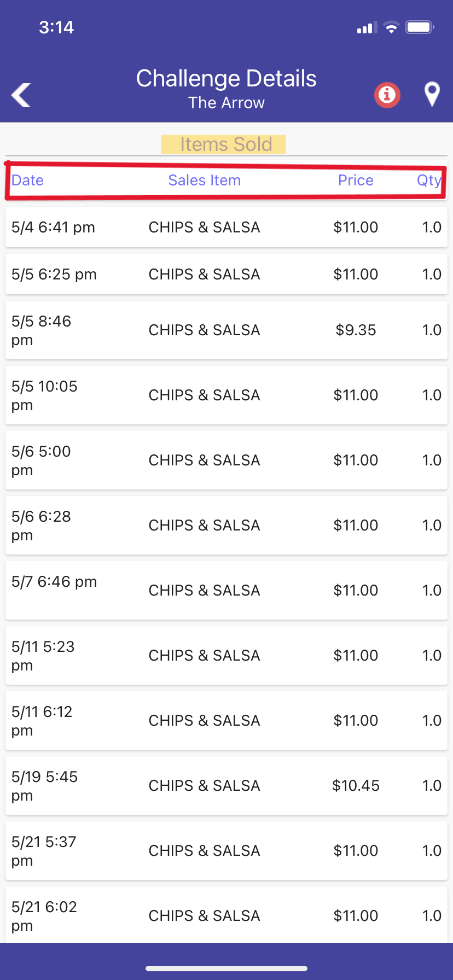Open the 5/11 5:23 pm sale entry
The height and width of the screenshot is (980, 453).
226,655
